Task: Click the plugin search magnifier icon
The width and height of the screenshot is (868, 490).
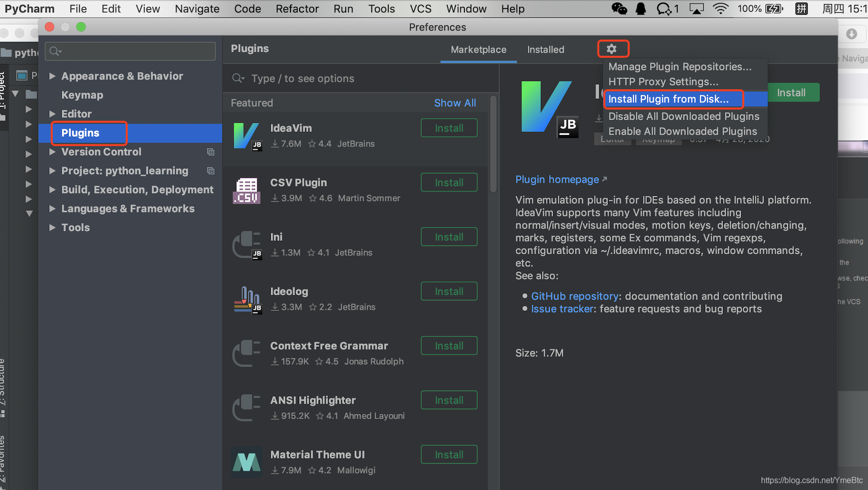Action: coord(238,78)
